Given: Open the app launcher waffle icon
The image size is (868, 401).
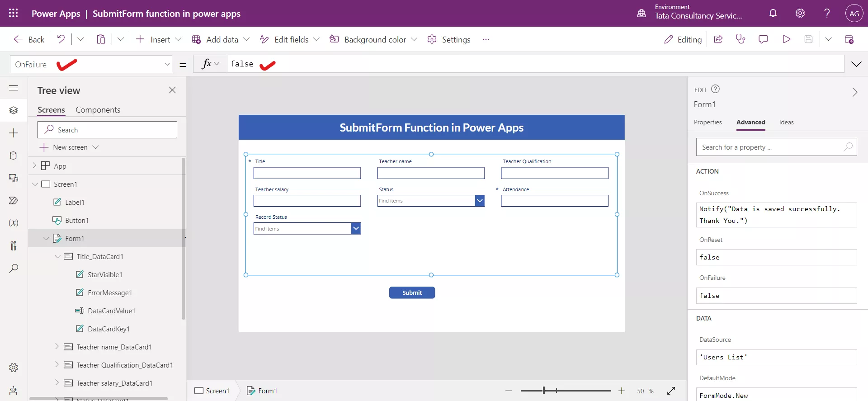Looking at the screenshot, I should pyautogui.click(x=14, y=13).
